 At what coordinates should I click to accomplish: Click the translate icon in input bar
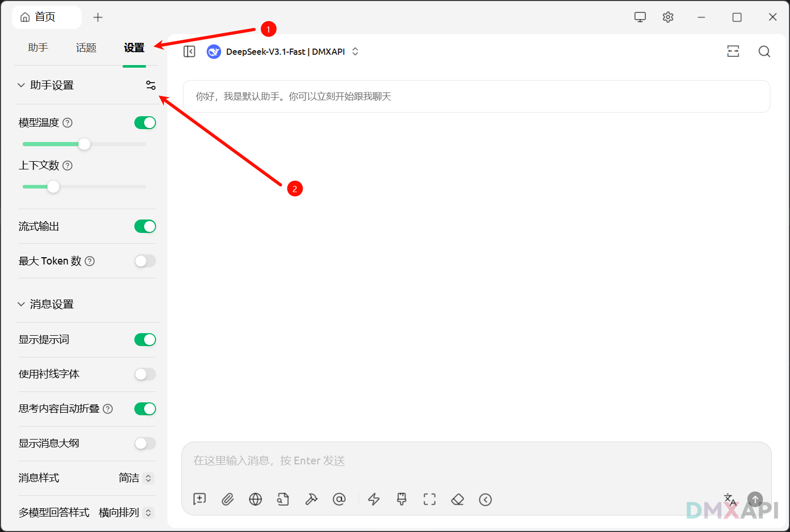(x=730, y=499)
